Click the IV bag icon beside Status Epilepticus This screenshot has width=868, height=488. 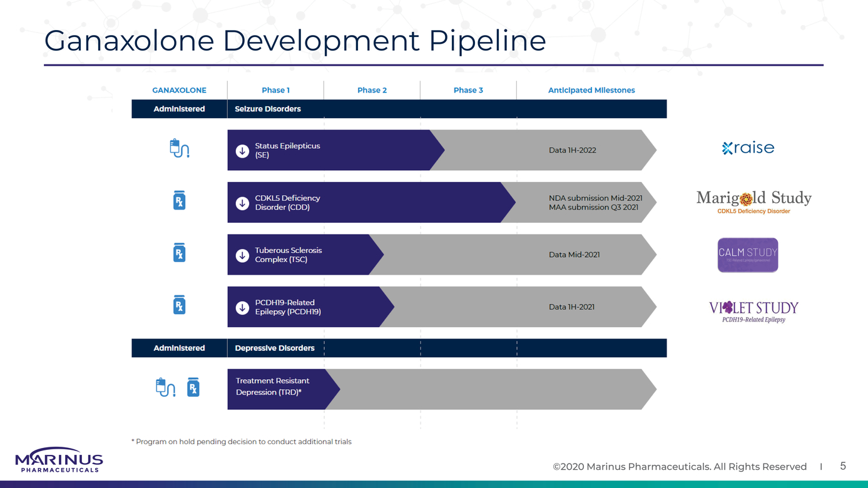coord(179,148)
